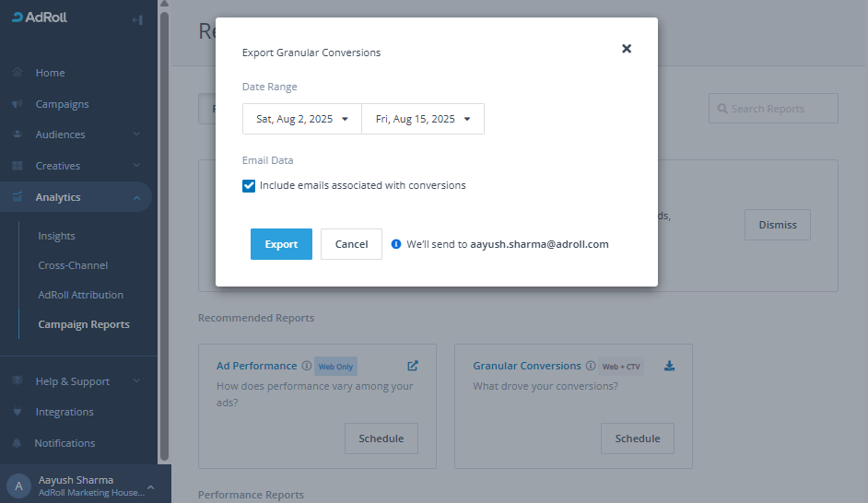The image size is (868, 503).
Task: Go to Campaigns in the sidebar
Action: coord(62,104)
